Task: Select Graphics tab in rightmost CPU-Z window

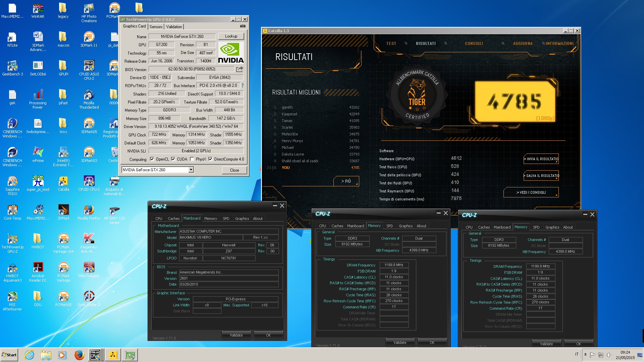Action: pos(552,227)
